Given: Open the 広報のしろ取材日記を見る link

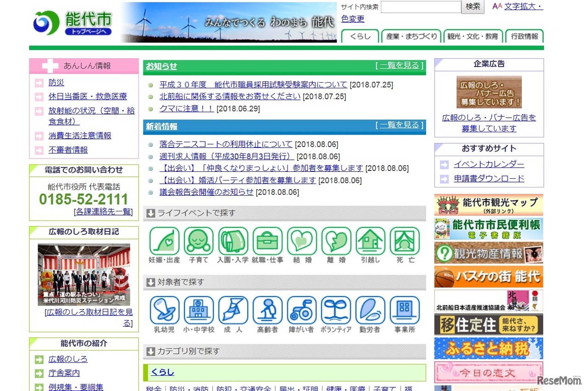Looking at the screenshot, I should click(x=89, y=318).
